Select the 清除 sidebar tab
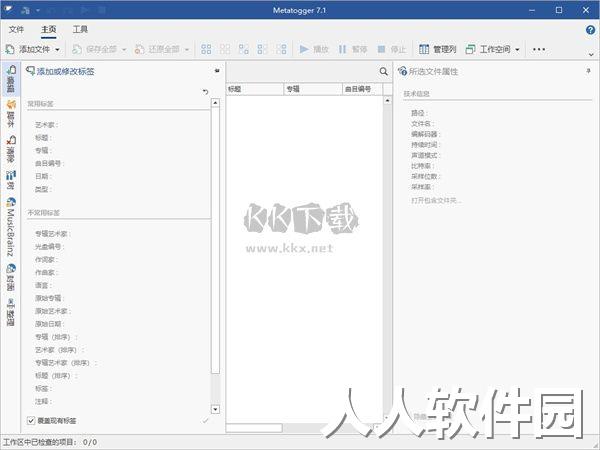The image size is (600, 450). (11, 149)
